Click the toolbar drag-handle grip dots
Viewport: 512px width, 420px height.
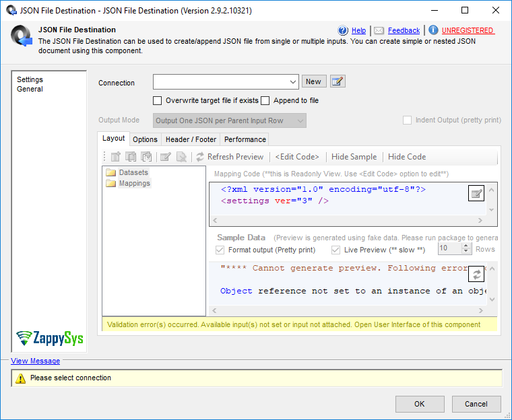(x=104, y=157)
